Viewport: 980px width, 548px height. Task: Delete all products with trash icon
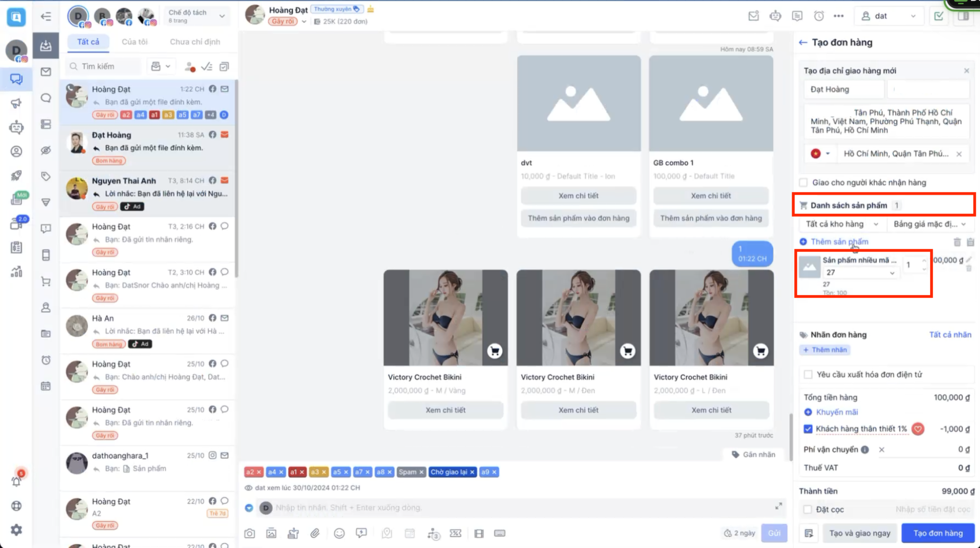[x=957, y=242]
